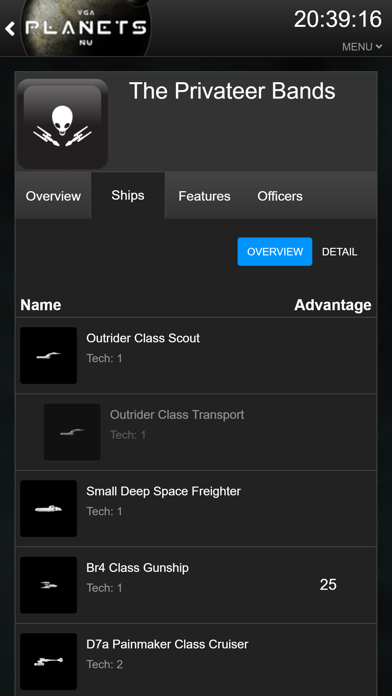The height and width of the screenshot is (696, 392).
Task: Select the D7a Painmaker Class Cruiser name
Action: click(x=167, y=644)
